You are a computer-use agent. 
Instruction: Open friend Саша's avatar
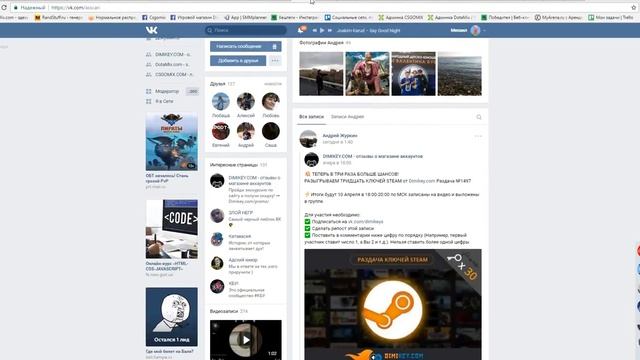[x=271, y=131]
